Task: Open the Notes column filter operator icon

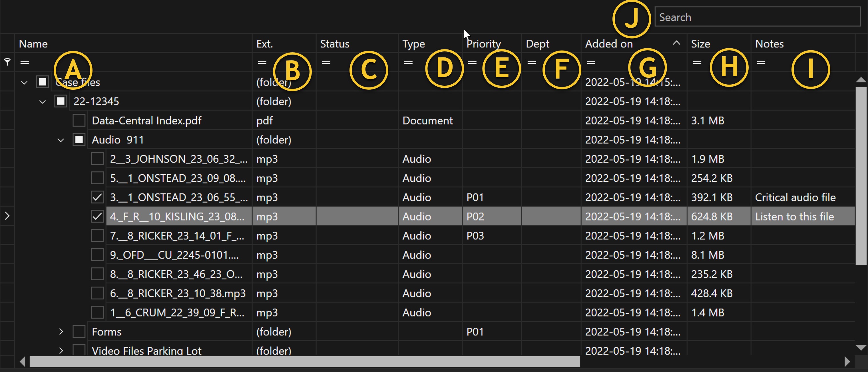Action: tap(761, 62)
